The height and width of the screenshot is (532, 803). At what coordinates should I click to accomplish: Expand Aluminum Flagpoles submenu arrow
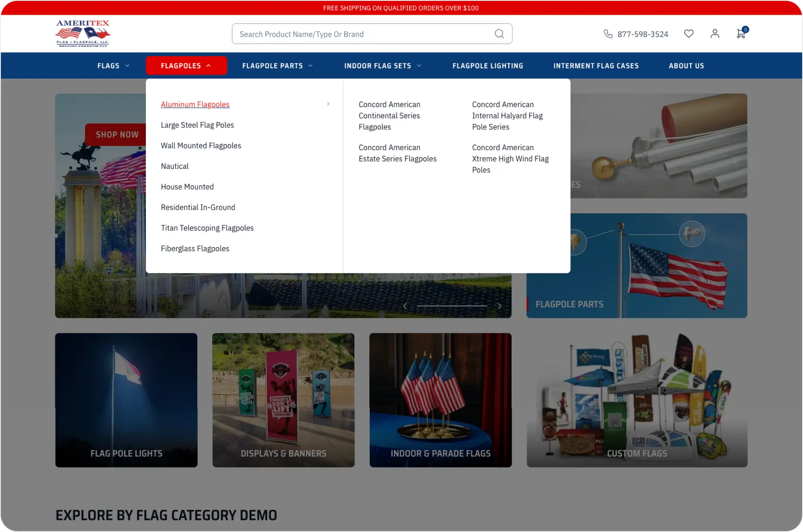[328, 104]
